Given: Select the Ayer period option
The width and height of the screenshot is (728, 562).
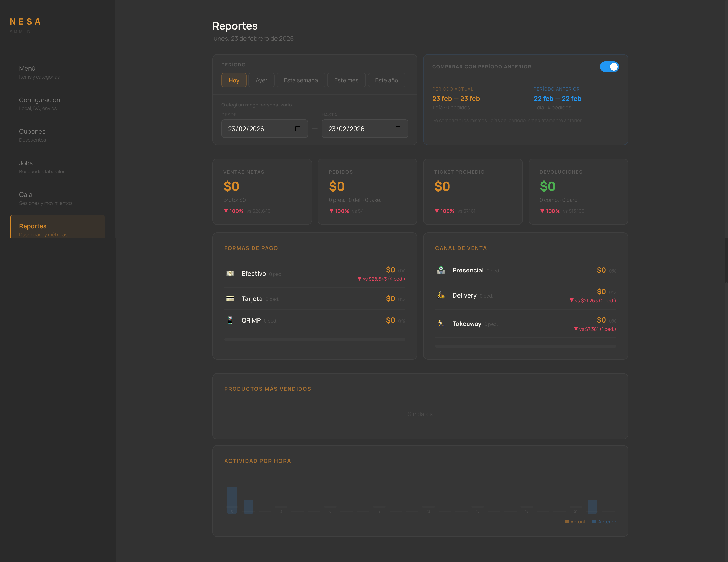Looking at the screenshot, I should [x=261, y=80].
